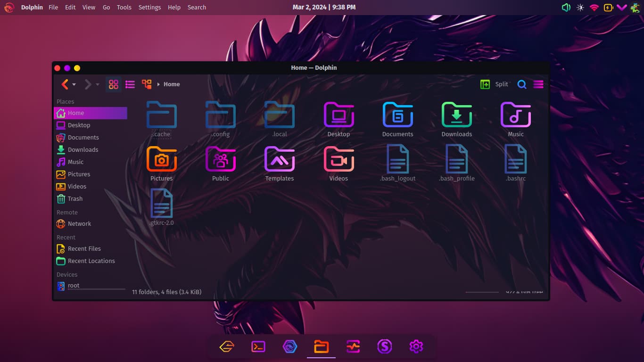Select root device in sidebar

pos(91,286)
